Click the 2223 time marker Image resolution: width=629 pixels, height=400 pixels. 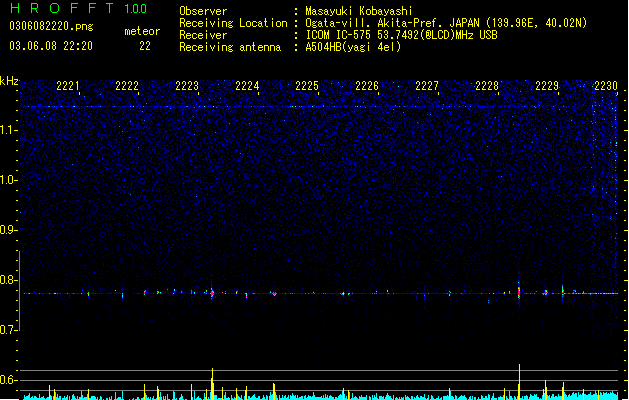point(187,86)
